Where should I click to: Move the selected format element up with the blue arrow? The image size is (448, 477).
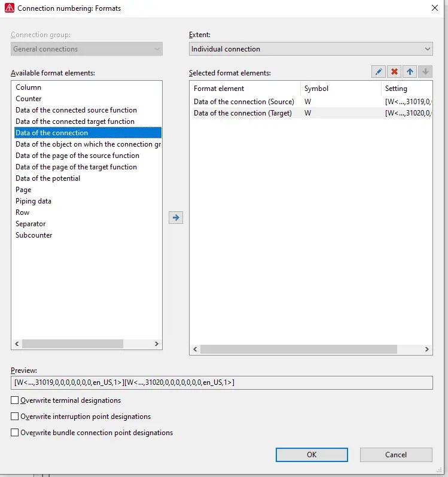[x=410, y=72]
